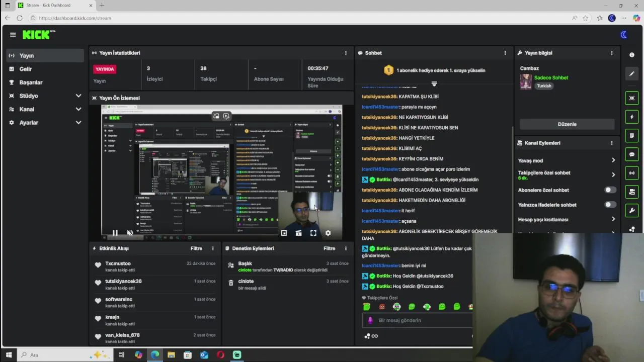Click the Turkish language tag
Screen dimensions: 644x362
coord(544,86)
